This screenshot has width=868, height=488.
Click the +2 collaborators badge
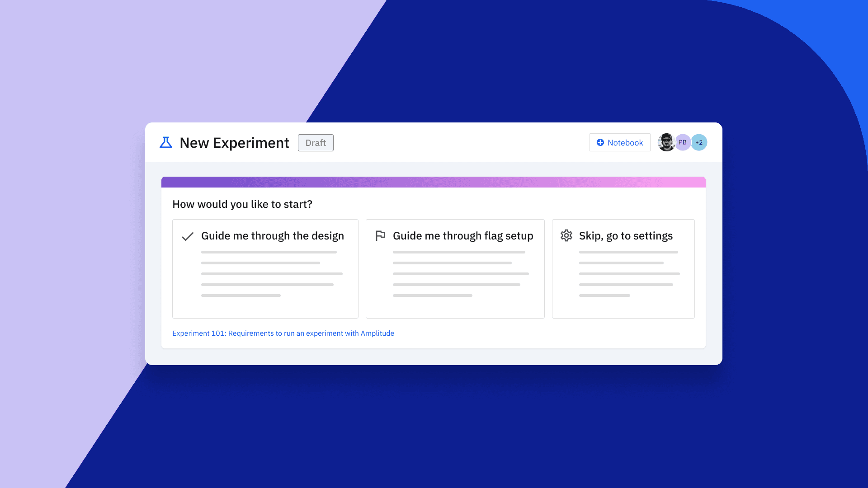[x=699, y=142]
